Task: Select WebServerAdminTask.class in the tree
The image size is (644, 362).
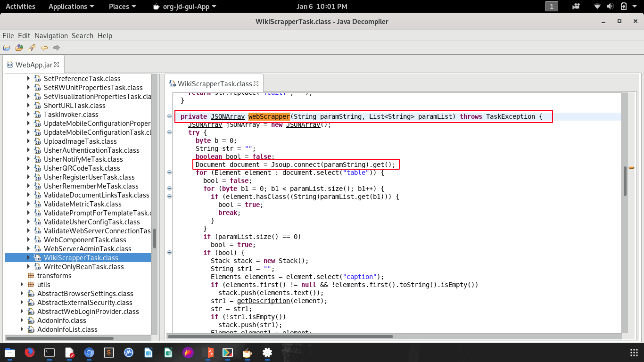Action: 88,249
